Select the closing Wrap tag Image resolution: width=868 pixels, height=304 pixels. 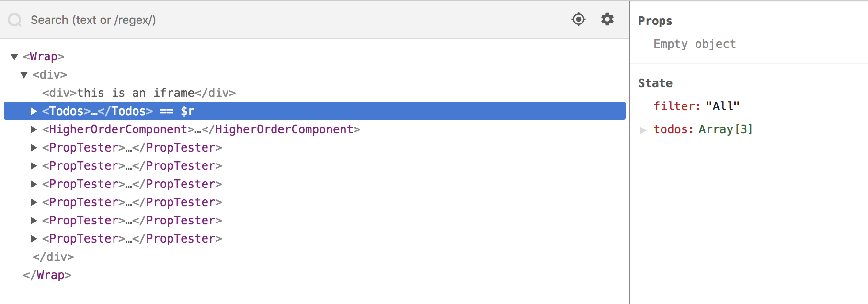(x=47, y=275)
